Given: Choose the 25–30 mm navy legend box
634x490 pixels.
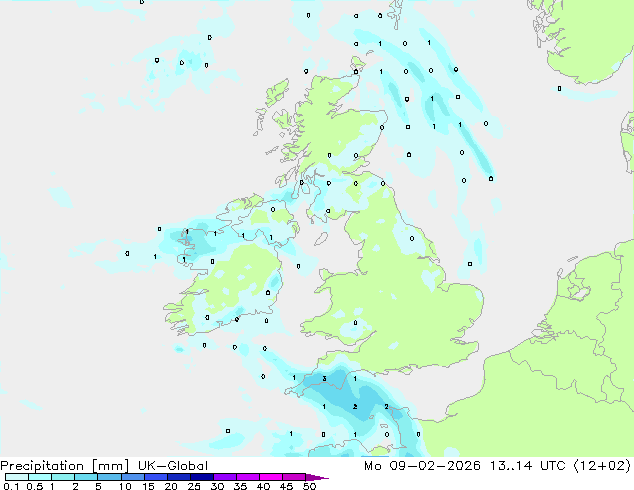Looking at the screenshot, I should pos(202,477).
